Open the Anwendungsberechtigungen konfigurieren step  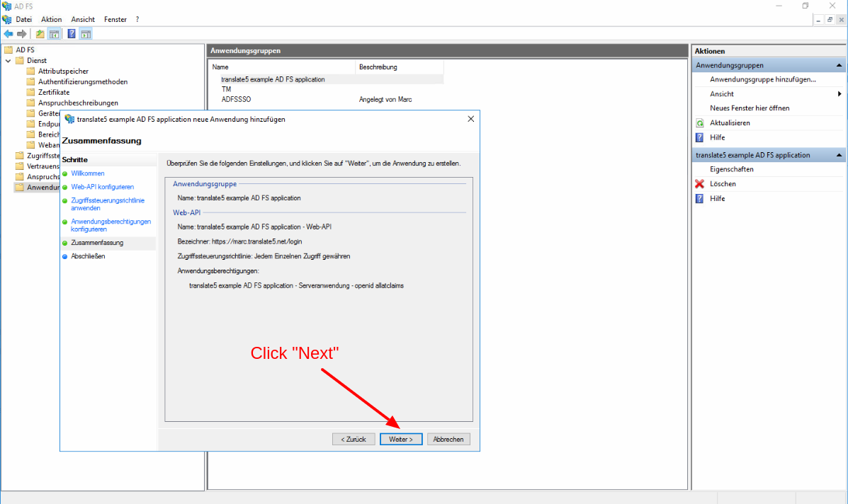tap(111, 225)
